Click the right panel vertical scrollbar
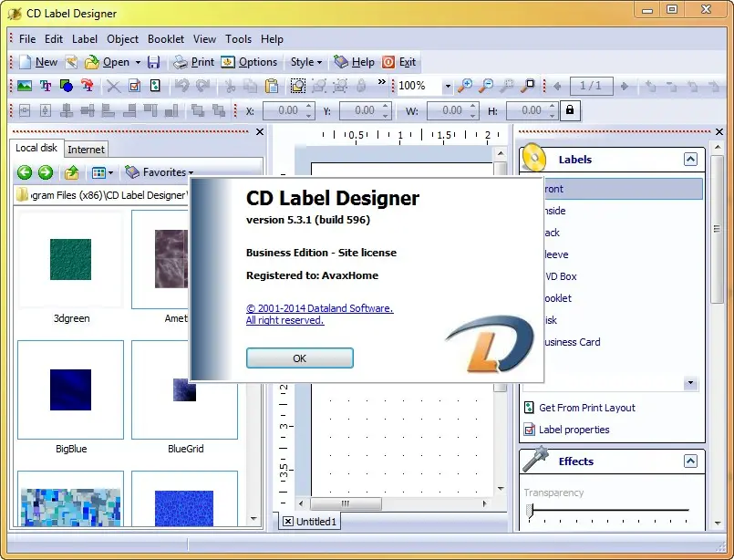Image resolution: width=734 pixels, height=560 pixels. [718, 230]
